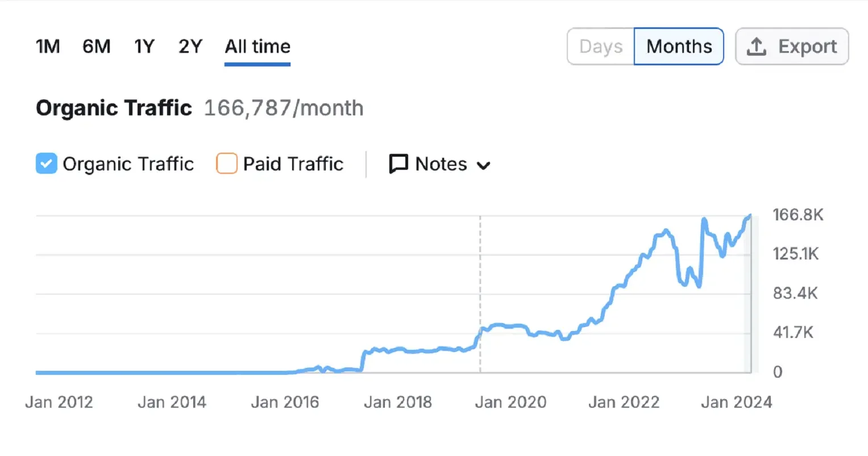This screenshot has height=456, width=868.
Task: Select the All time range tab
Action: [258, 47]
